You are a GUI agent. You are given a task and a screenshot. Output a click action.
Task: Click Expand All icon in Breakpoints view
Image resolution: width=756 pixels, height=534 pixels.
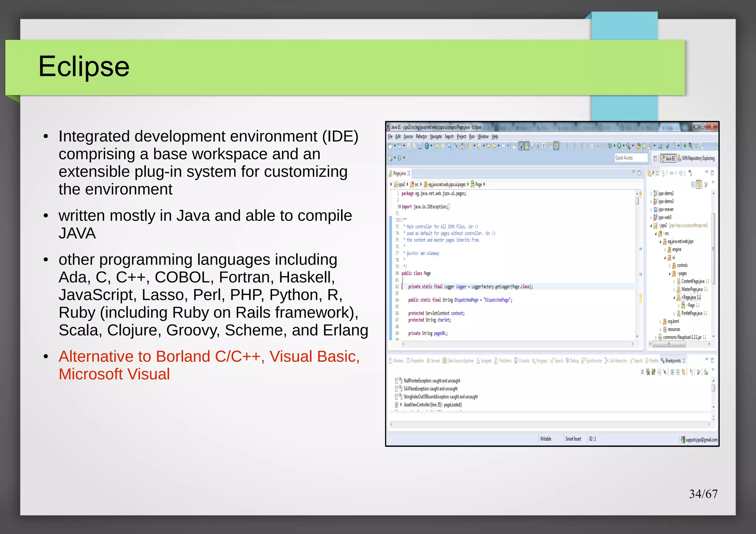click(673, 372)
